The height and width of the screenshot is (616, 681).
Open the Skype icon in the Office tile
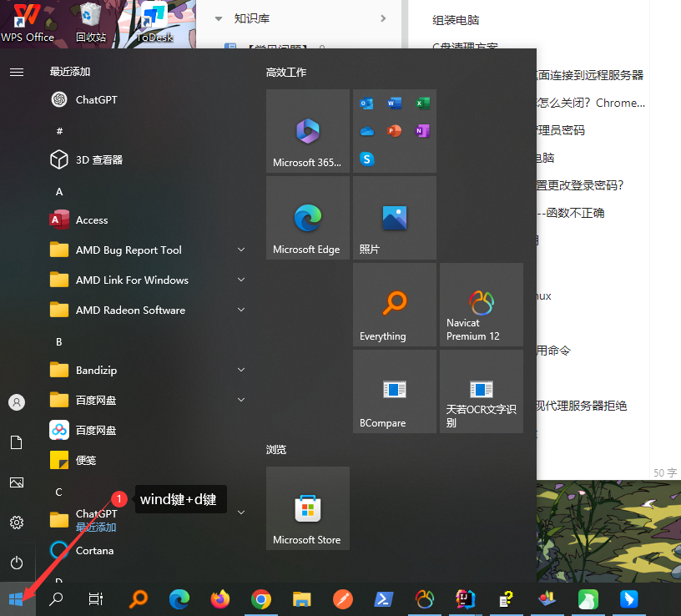point(367,159)
